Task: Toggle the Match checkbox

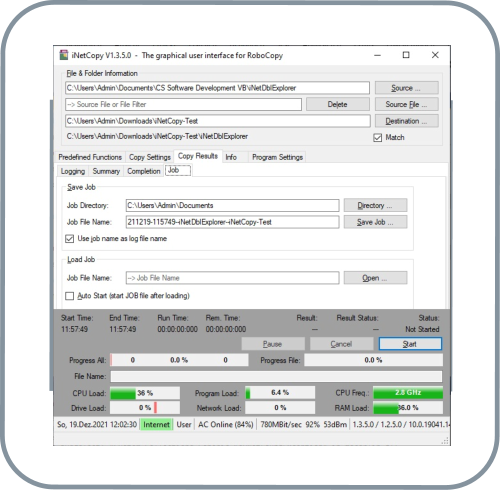Action: [x=377, y=138]
